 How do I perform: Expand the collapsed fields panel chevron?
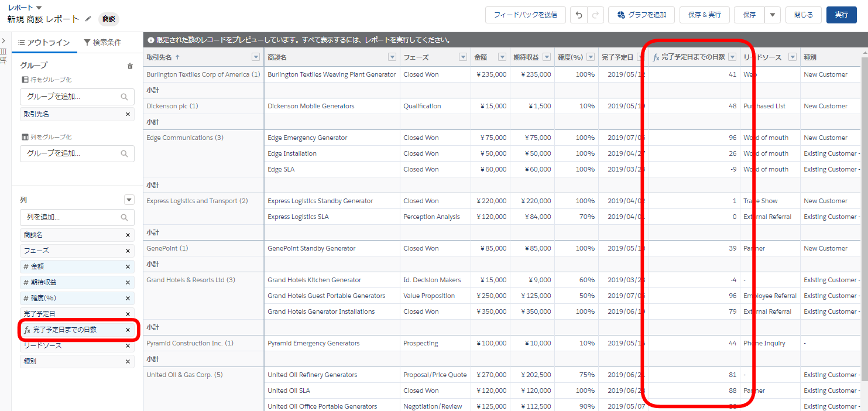[4, 40]
